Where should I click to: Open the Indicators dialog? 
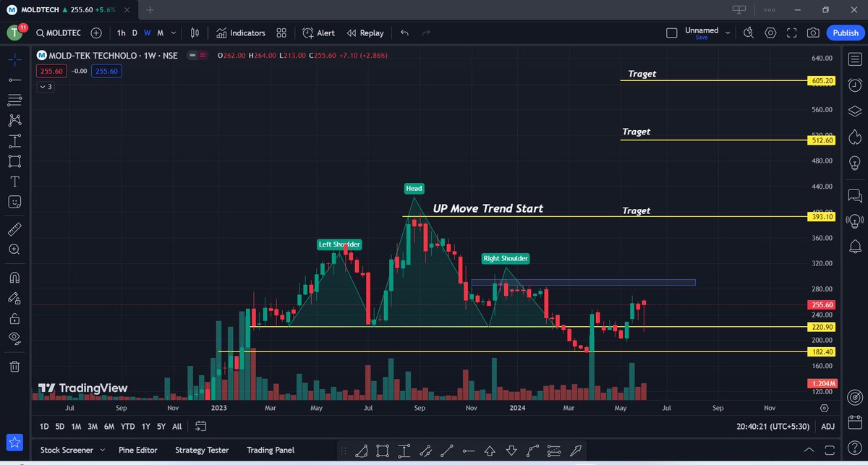click(x=241, y=33)
